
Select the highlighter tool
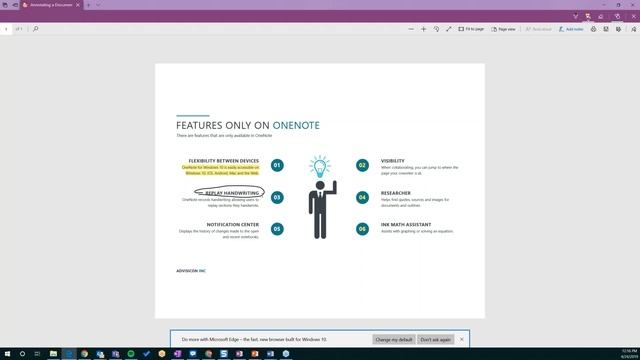point(588,16)
